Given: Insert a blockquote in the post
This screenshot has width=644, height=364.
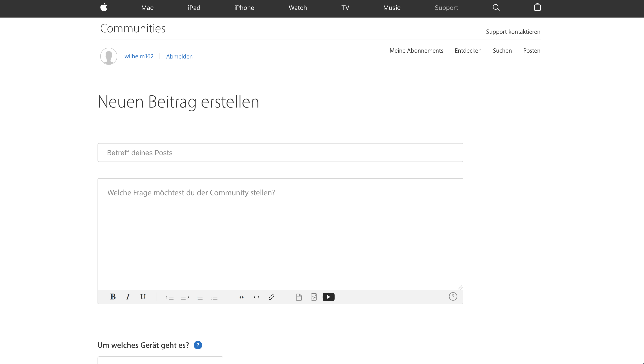Looking at the screenshot, I should point(242,297).
